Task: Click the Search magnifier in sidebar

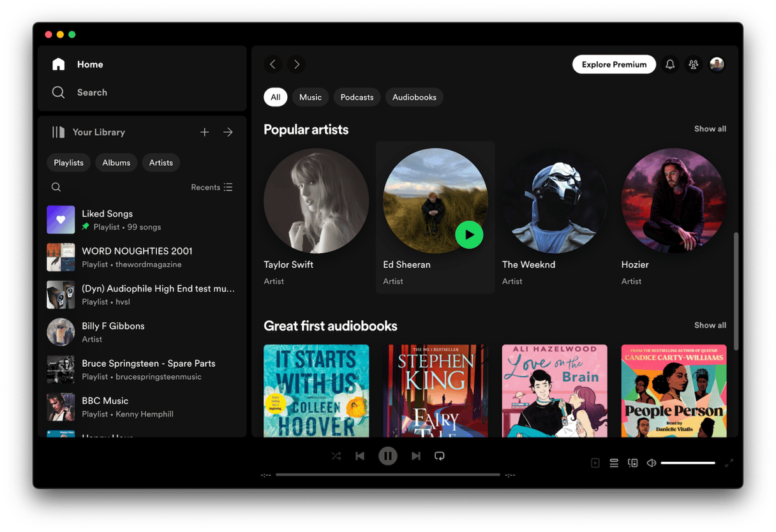Action: 59,92
